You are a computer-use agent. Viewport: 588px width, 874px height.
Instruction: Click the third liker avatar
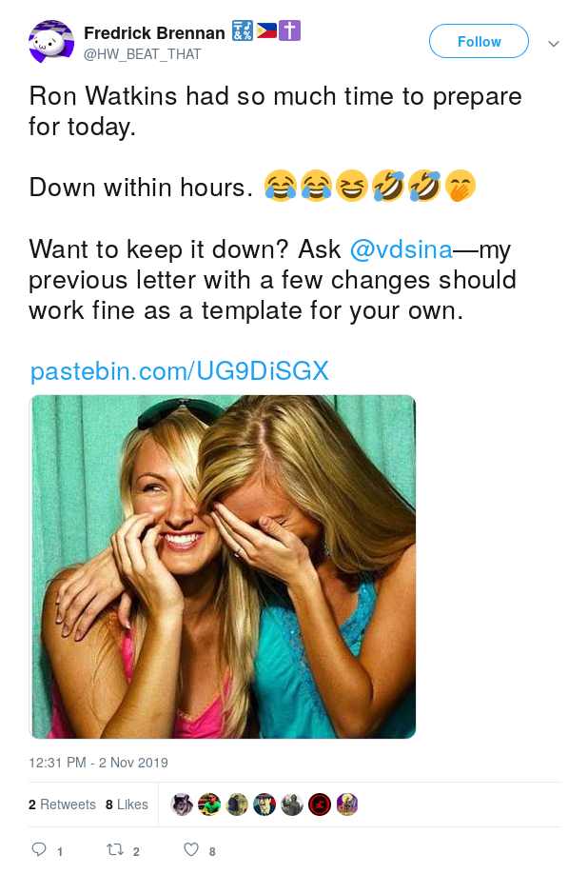pos(237,804)
